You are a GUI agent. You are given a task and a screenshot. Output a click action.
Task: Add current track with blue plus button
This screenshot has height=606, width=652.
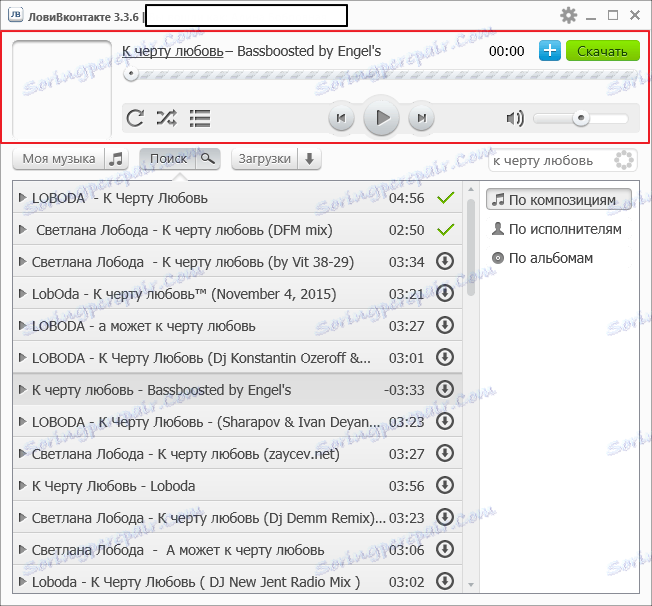[550, 51]
